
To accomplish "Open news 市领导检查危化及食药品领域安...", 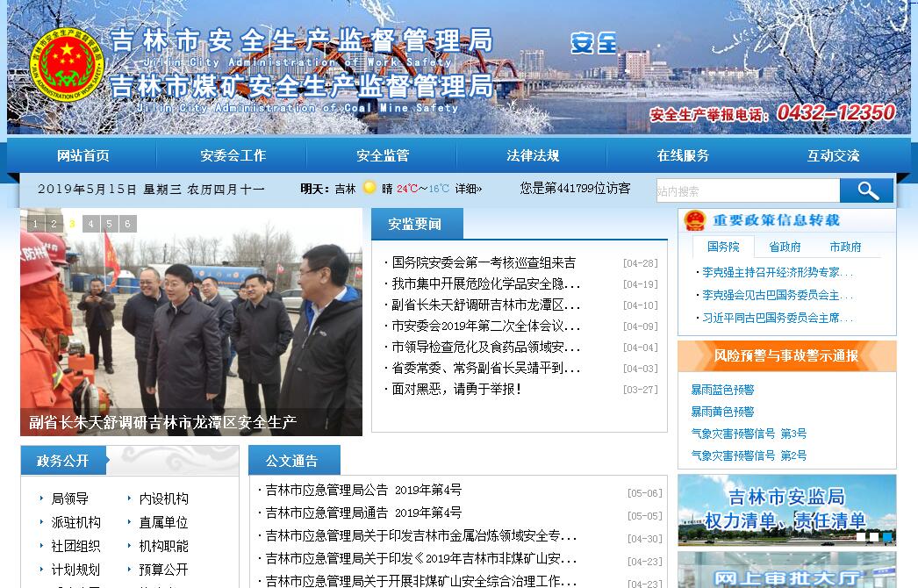I will pos(486,347).
